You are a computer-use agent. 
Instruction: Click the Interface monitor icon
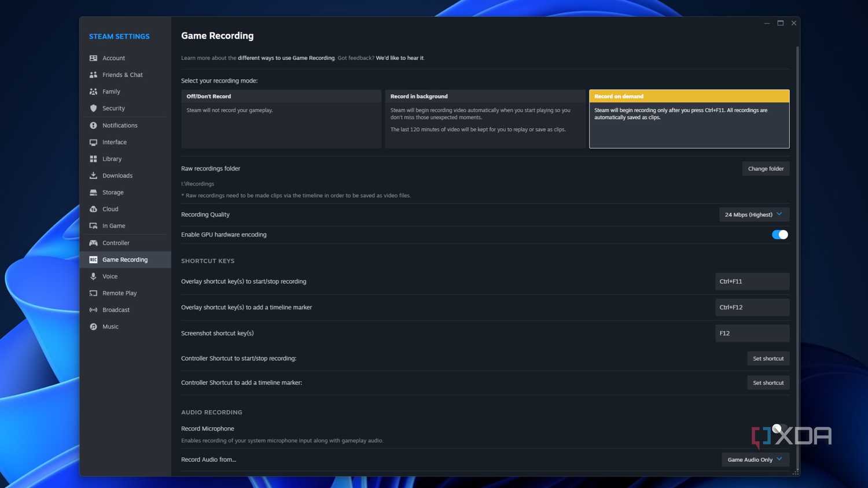(x=93, y=142)
